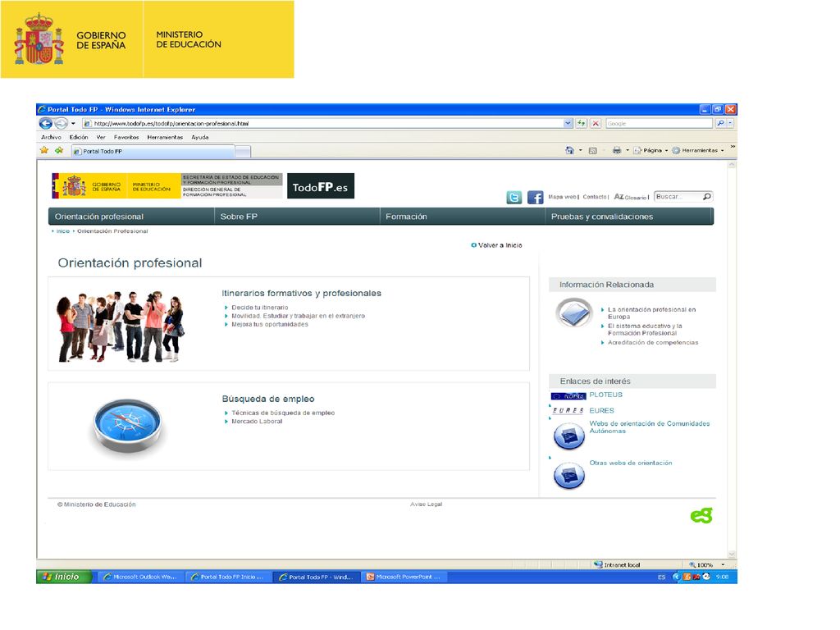Expand the Home button dropdown arrow
The height and width of the screenshot is (630, 840).
pyautogui.click(x=581, y=151)
